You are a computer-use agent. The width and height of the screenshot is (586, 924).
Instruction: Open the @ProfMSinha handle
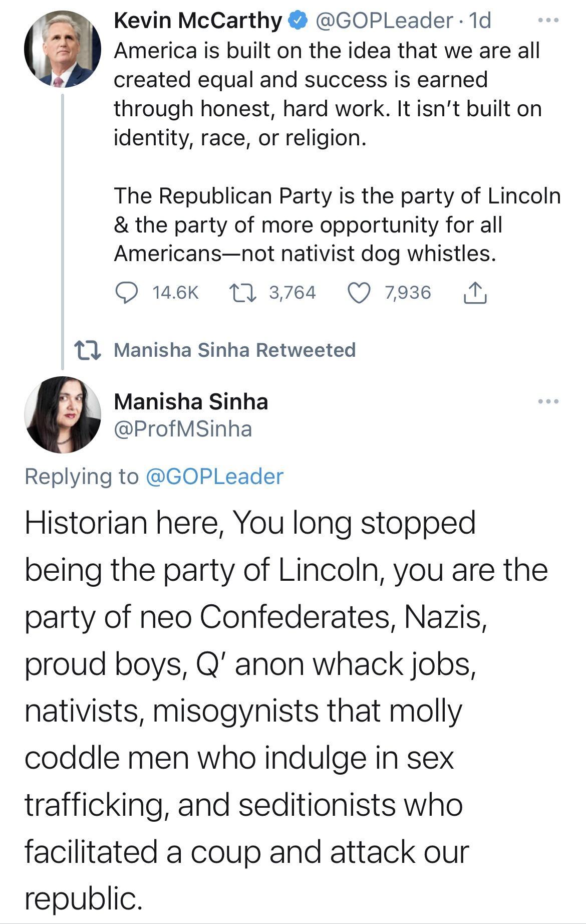coord(183,429)
